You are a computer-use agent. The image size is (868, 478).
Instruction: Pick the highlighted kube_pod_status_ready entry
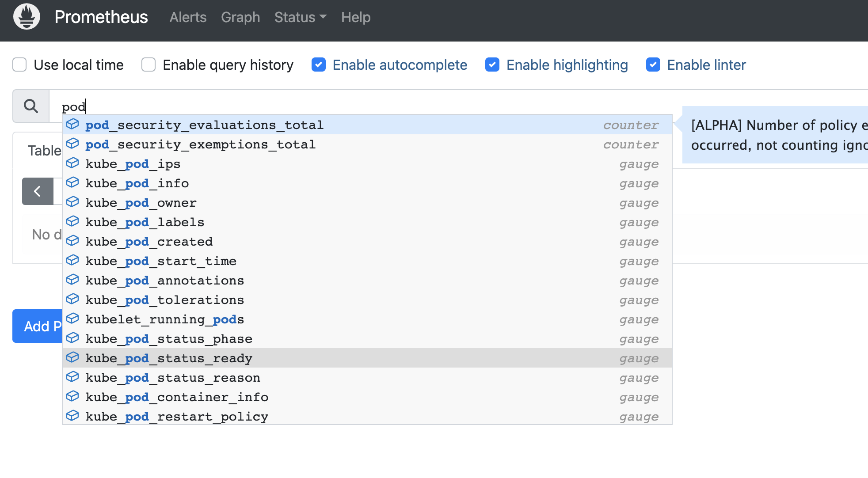367,358
